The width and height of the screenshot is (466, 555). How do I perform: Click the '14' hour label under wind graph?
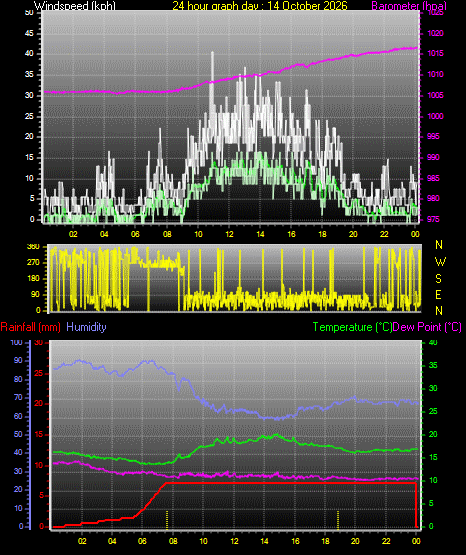point(260,234)
